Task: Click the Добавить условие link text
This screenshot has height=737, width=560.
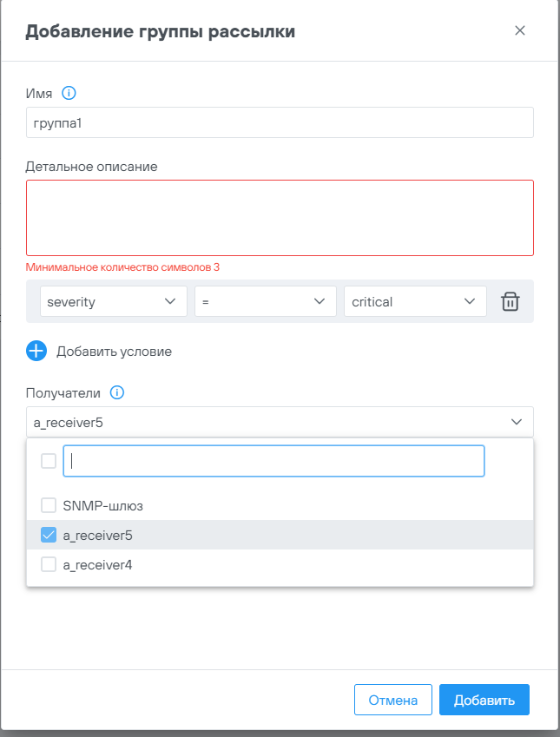Action: pos(114,352)
